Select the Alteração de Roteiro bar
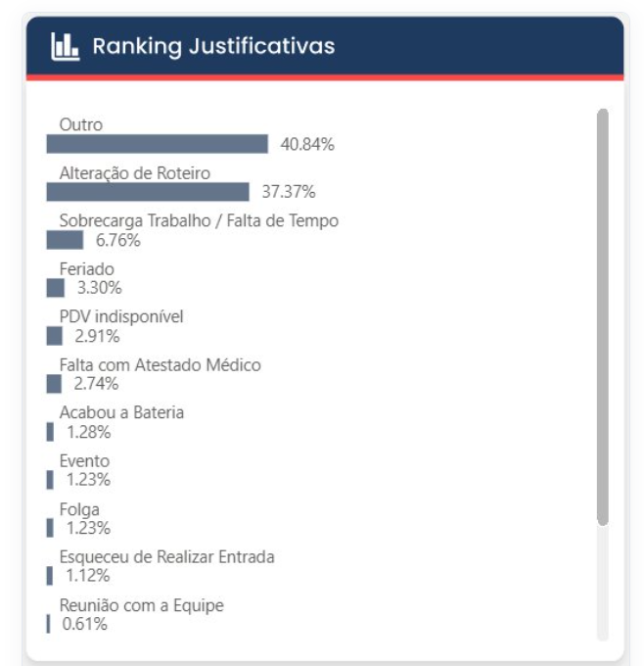The width and height of the screenshot is (644, 666). 148,192
